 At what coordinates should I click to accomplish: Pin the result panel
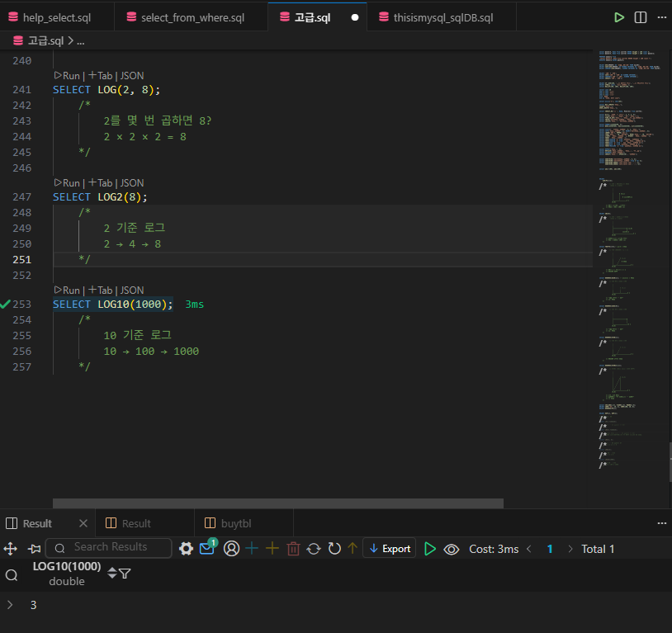click(34, 549)
